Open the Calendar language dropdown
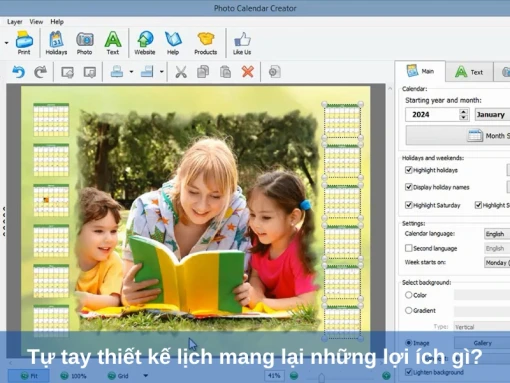This screenshot has height=383, width=510. [x=497, y=234]
